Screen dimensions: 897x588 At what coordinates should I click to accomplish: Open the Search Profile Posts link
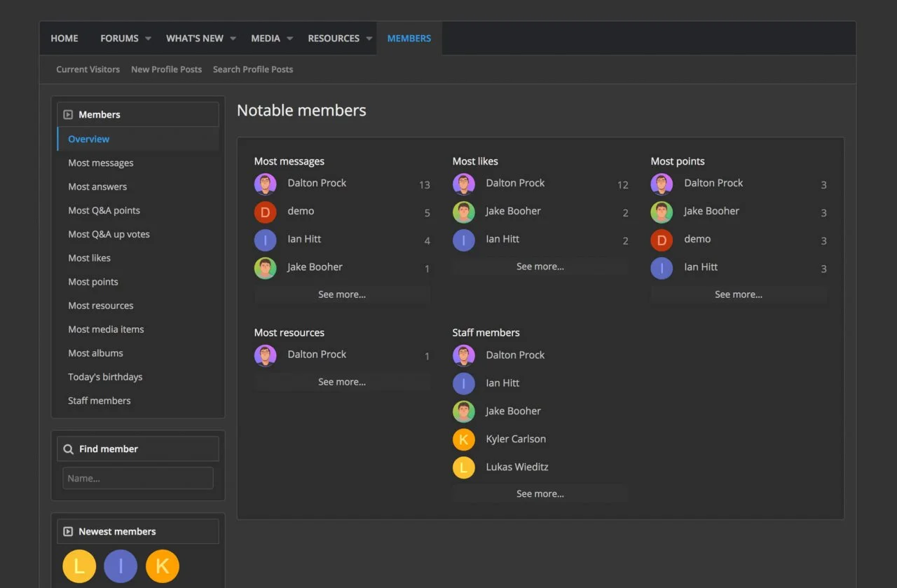(253, 69)
